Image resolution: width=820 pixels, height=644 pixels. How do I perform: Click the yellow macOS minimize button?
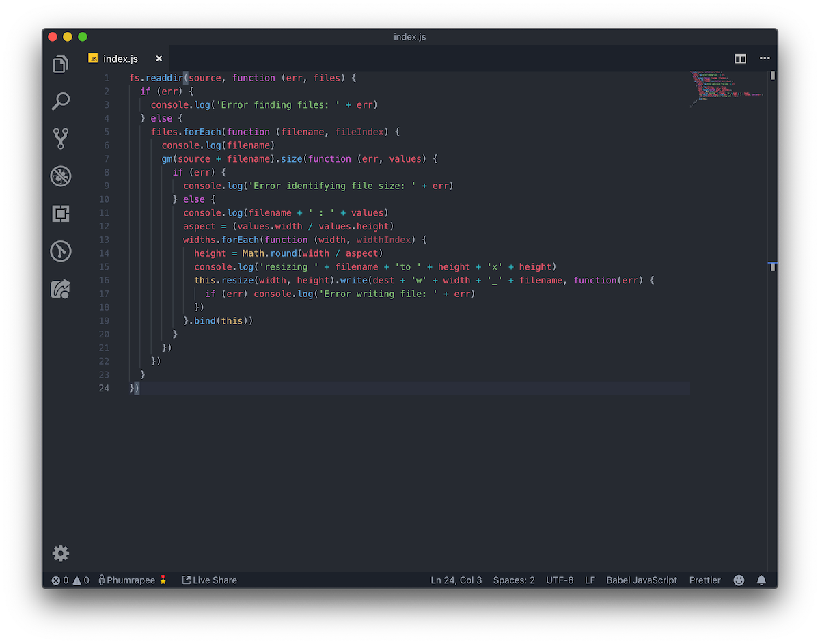click(x=68, y=37)
